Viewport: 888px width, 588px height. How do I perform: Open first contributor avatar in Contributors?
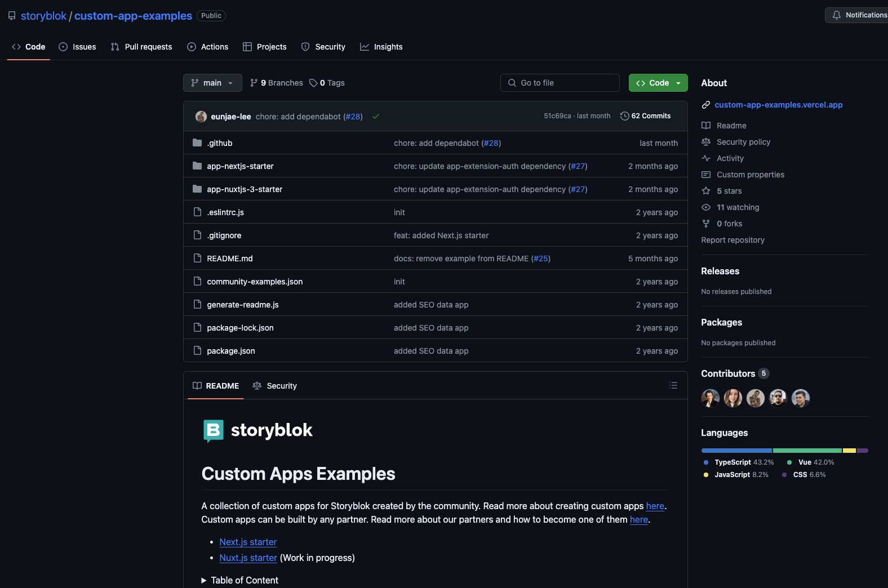[711, 398]
